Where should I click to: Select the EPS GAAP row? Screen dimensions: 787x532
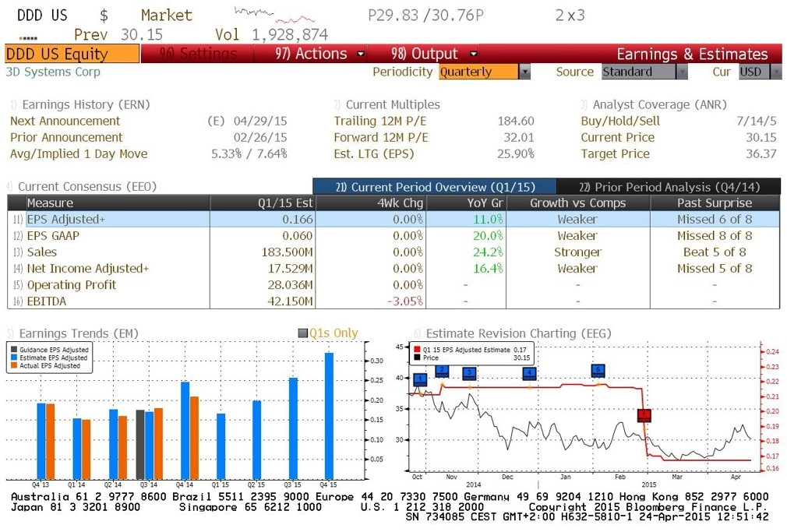pos(394,236)
